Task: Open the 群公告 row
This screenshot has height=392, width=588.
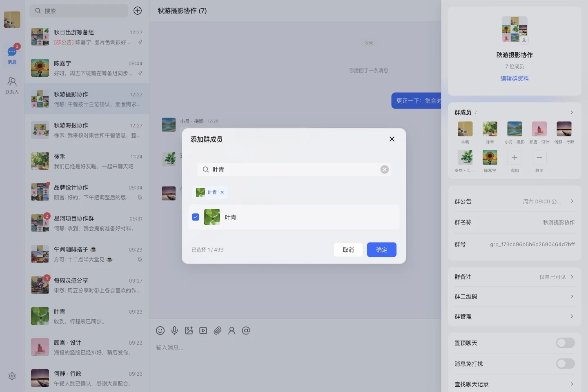Action: 514,201
